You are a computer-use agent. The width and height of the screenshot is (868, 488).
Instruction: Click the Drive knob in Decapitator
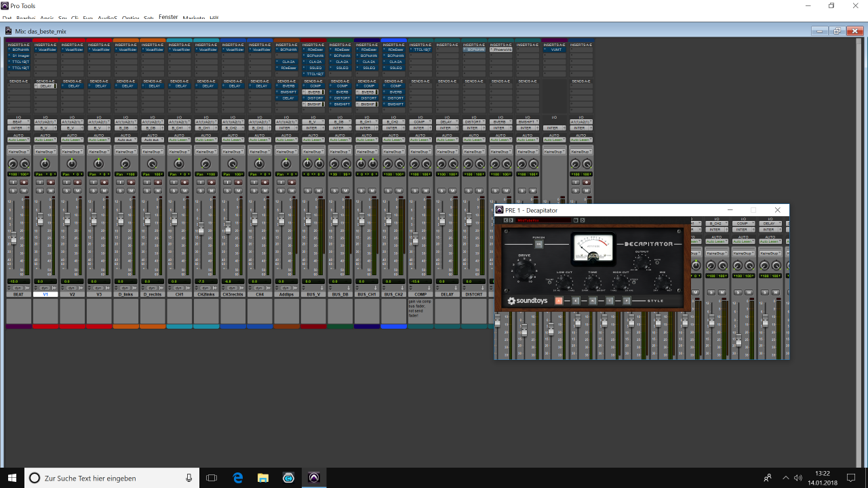[x=524, y=271]
